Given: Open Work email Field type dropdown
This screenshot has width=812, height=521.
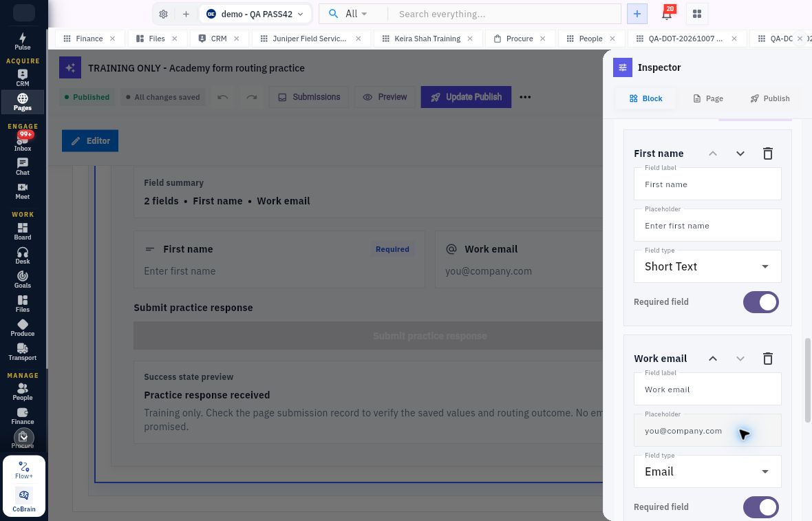Looking at the screenshot, I should pyautogui.click(x=707, y=471).
